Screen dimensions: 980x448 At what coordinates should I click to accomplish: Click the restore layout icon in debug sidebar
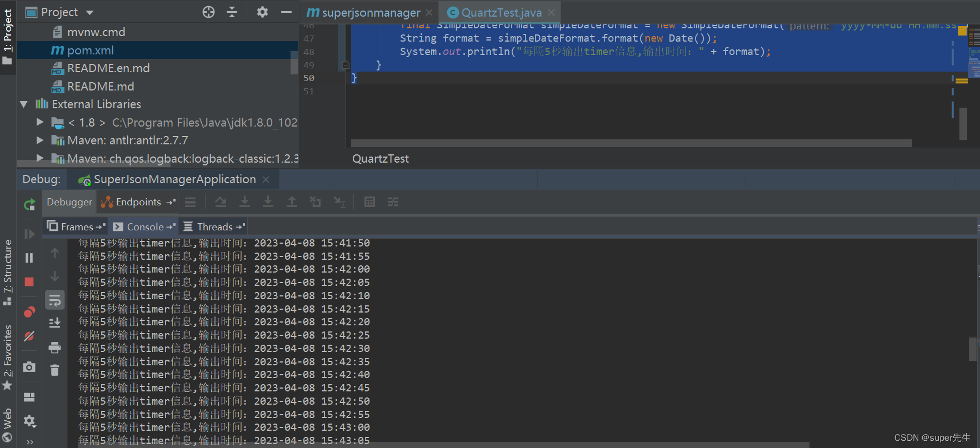pyautogui.click(x=29, y=397)
